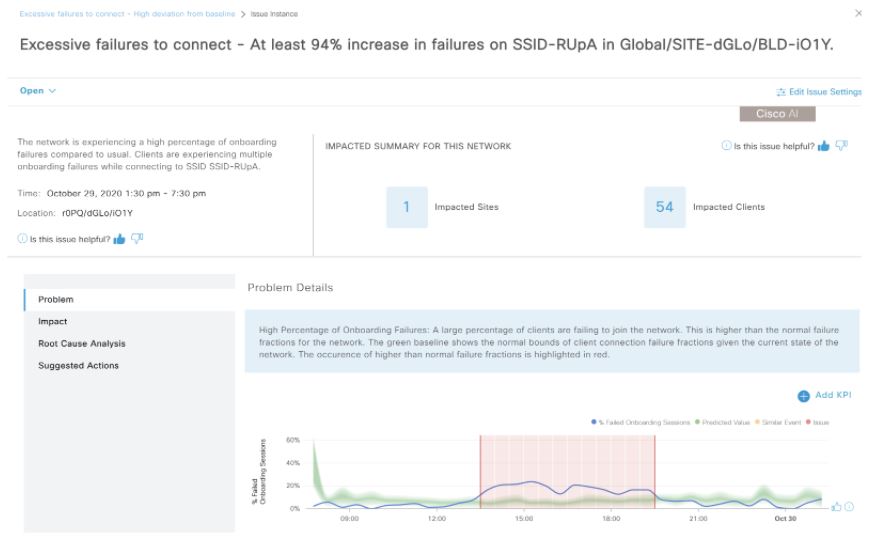
Task: Select the Impact tab in the sidebar
Action: 53,321
